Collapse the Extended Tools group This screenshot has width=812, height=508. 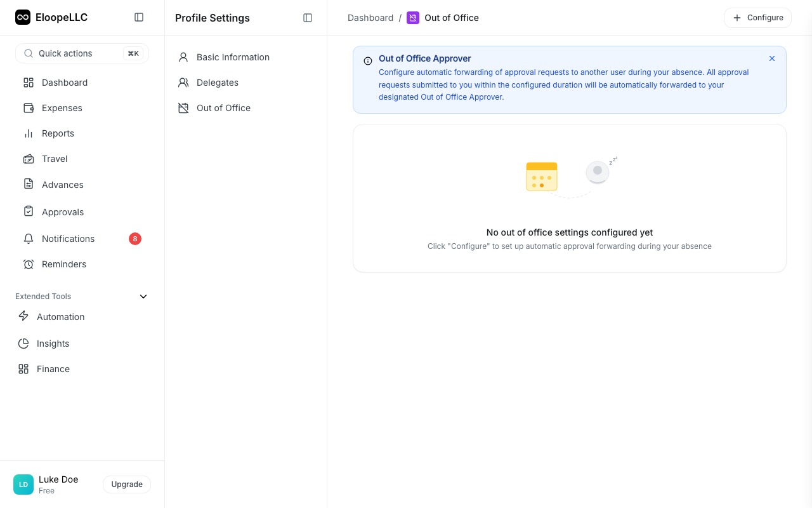[x=143, y=296]
